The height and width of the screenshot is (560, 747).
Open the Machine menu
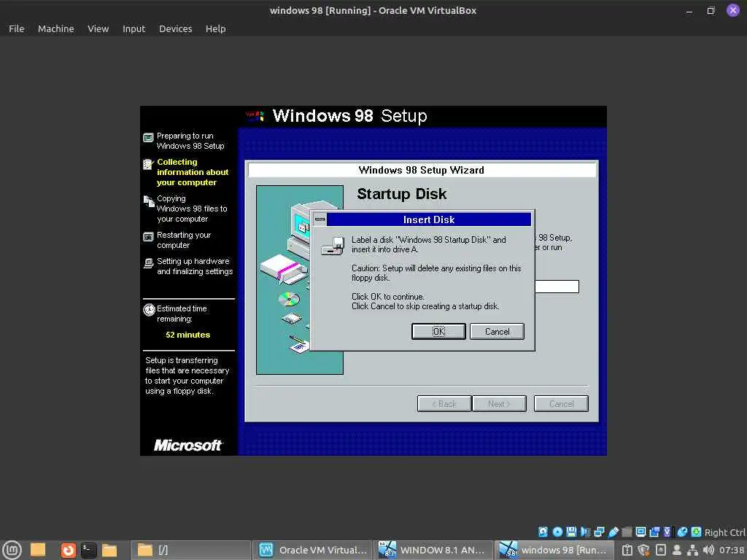point(55,28)
